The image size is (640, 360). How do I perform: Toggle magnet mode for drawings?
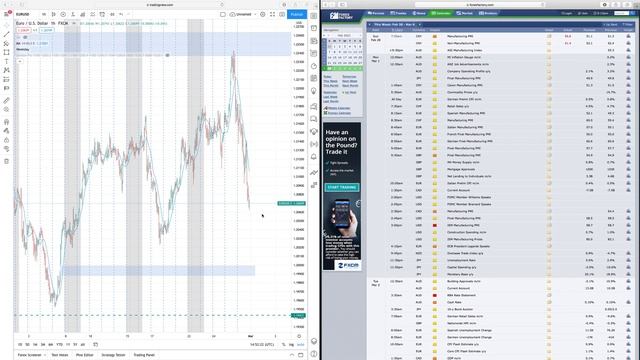(x=6, y=122)
